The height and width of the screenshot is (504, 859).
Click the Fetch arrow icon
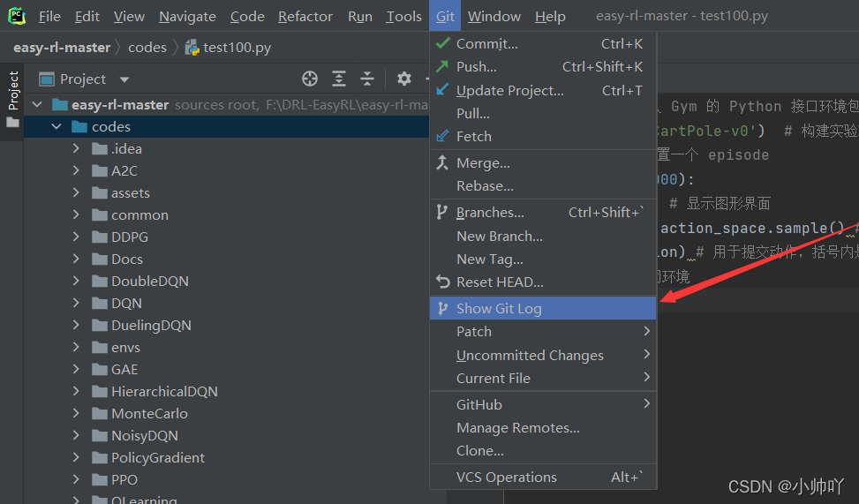pyautogui.click(x=442, y=136)
